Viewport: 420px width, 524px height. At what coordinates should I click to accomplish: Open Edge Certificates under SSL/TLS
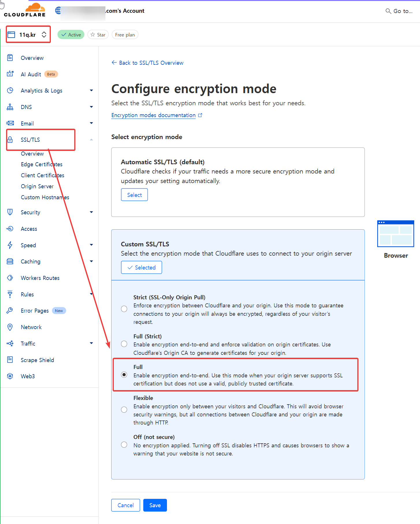tap(42, 164)
